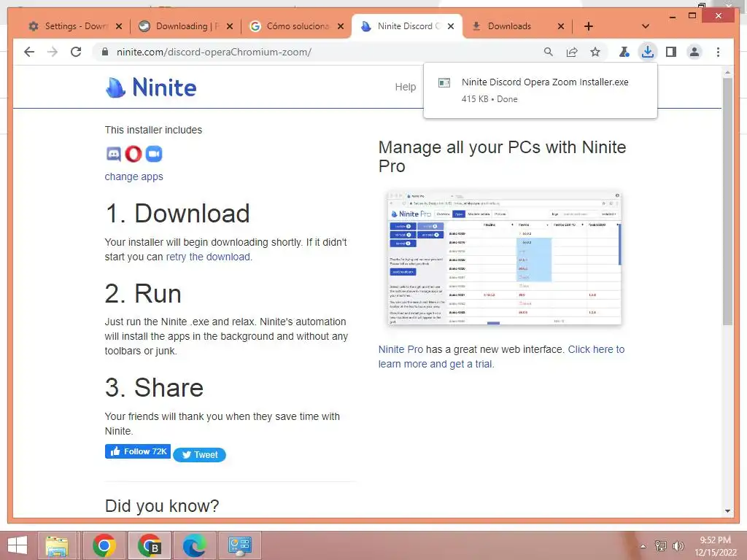
Task: Close the Settings - Downloads tab
Action: click(x=119, y=26)
